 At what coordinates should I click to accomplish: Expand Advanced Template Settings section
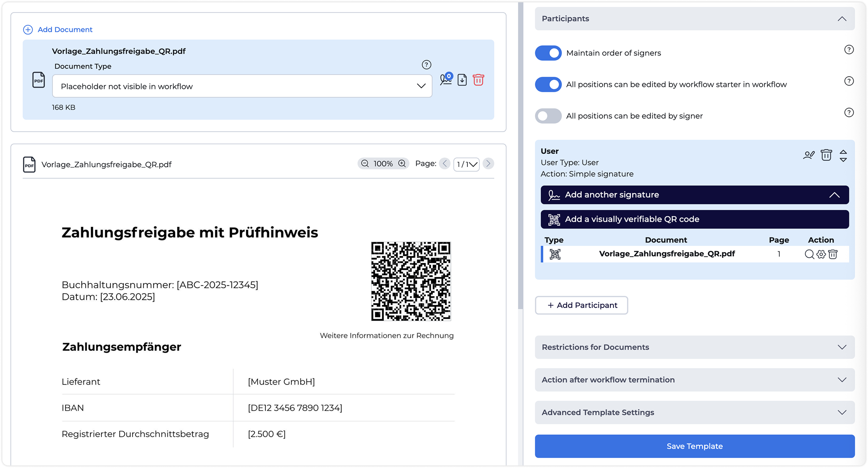coord(694,412)
